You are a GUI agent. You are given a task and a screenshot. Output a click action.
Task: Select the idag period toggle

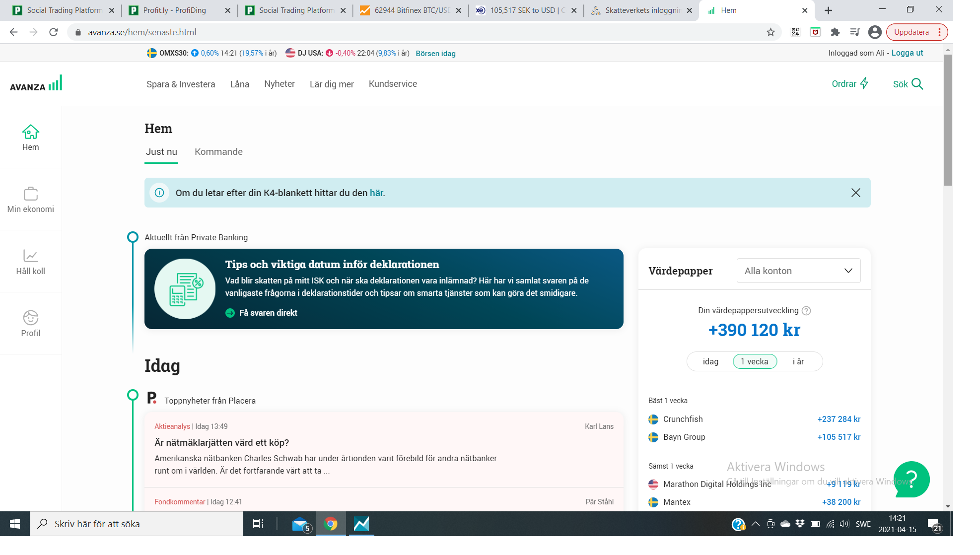point(710,361)
